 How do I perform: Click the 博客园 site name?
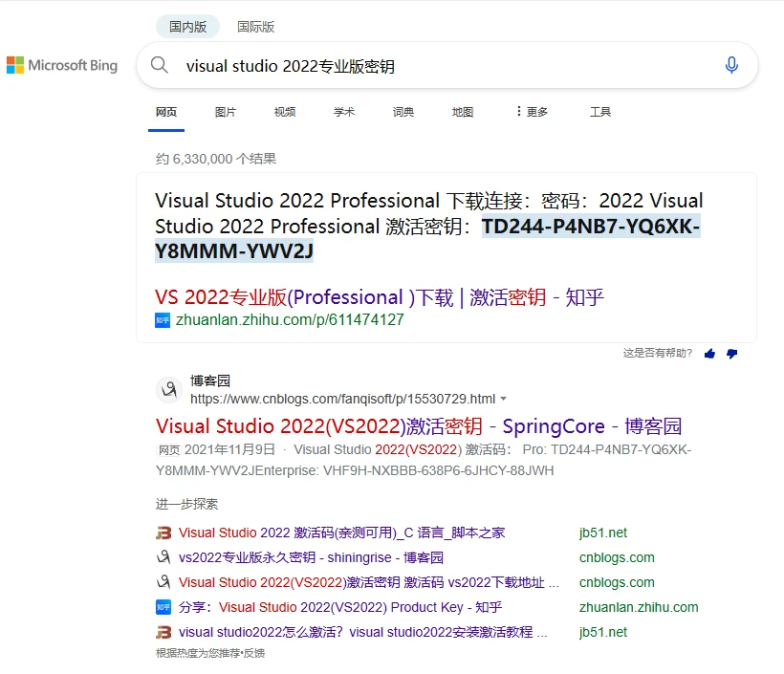pyautogui.click(x=210, y=381)
